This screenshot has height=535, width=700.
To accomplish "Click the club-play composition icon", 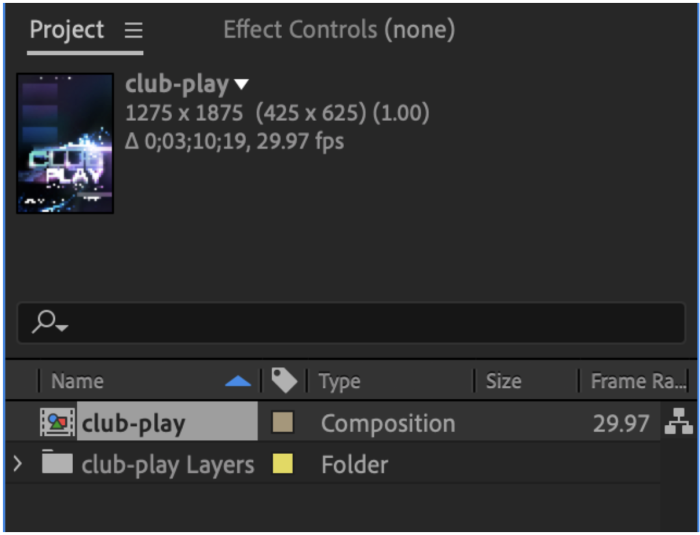I will coord(57,422).
